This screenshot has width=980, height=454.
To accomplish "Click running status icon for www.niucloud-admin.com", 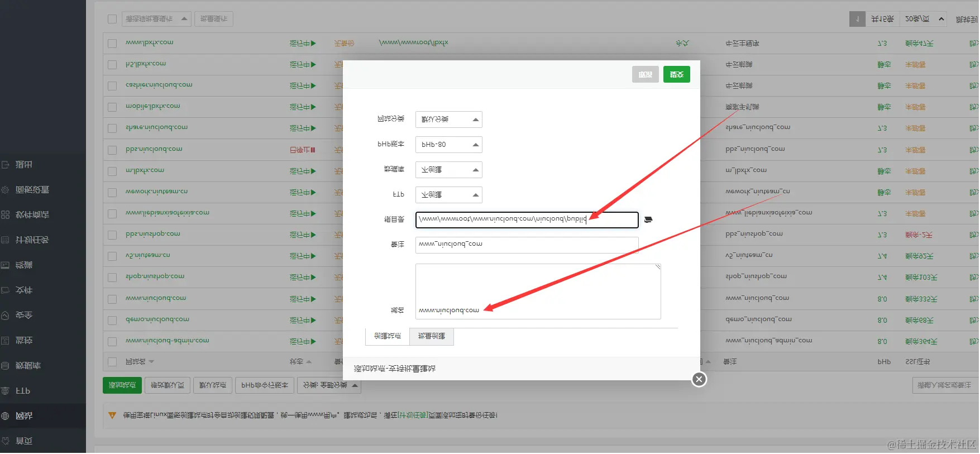I will [x=313, y=341].
